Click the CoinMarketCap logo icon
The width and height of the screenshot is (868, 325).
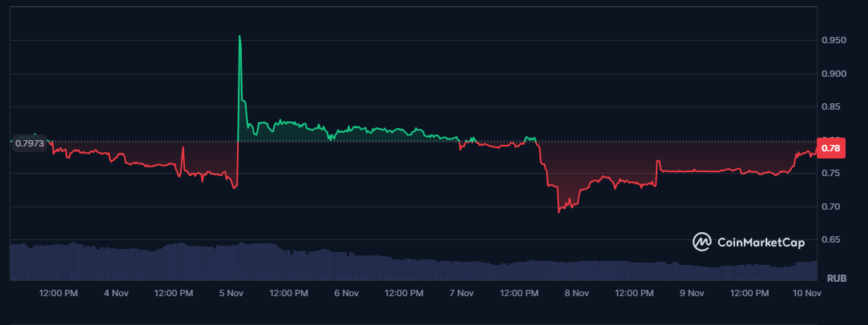point(702,241)
